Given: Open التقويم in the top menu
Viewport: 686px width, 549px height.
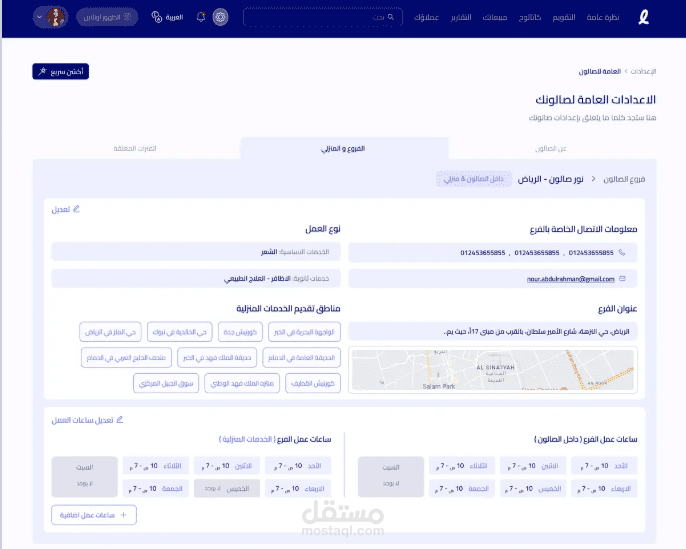Looking at the screenshot, I should coord(564,17).
